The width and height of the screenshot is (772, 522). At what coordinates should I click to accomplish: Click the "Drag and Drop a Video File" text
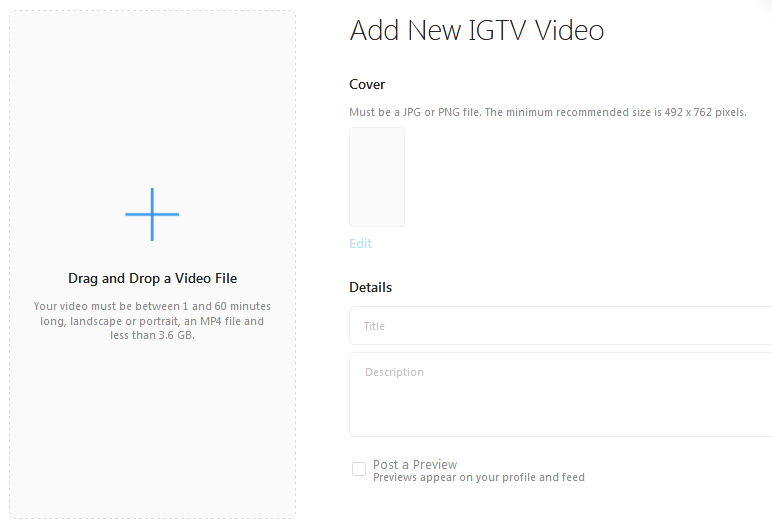click(153, 278)
